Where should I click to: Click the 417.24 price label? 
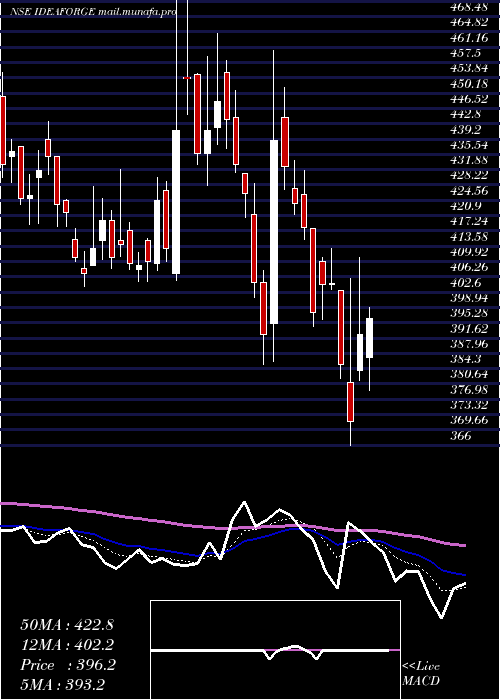[469, 221]
